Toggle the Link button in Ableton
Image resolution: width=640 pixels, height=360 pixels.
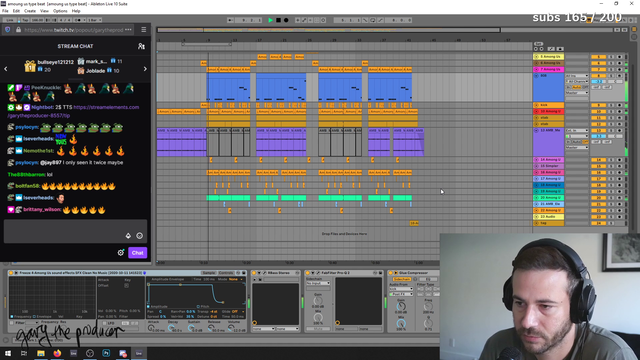click(x=9, y=20)
